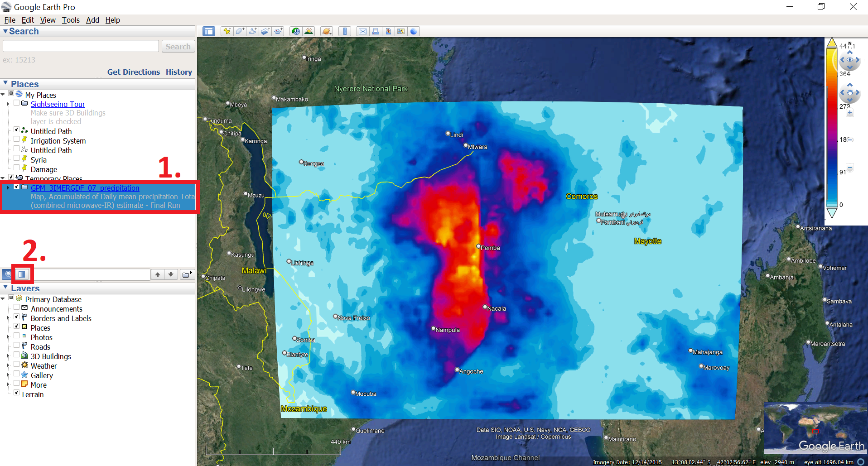This screenshot has width=868, height=466.
Task: Uncheck the GPM_3IMERGDF precipitation layer
Action: point(16,187)
